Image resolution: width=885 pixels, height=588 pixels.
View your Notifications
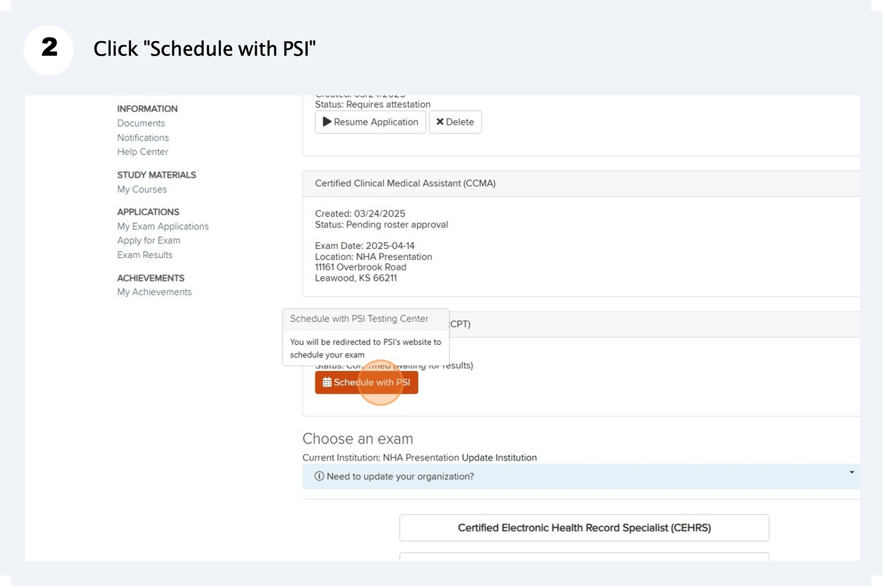point(143,138)
